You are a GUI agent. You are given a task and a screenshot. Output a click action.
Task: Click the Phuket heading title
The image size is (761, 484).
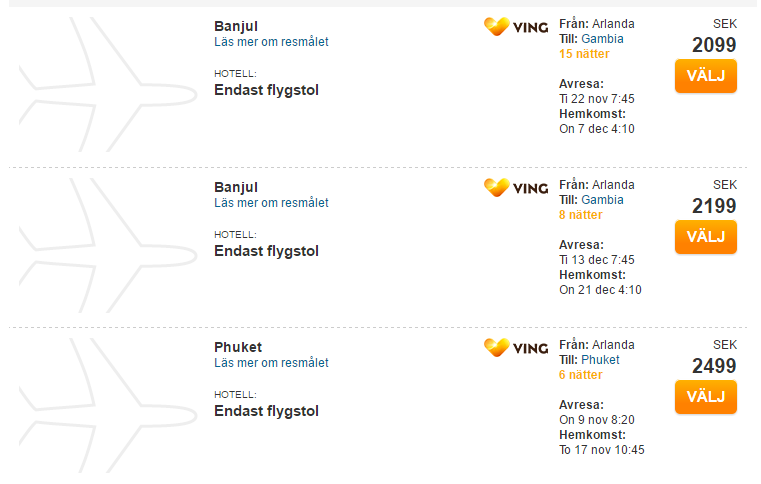[x=238, y=347]
